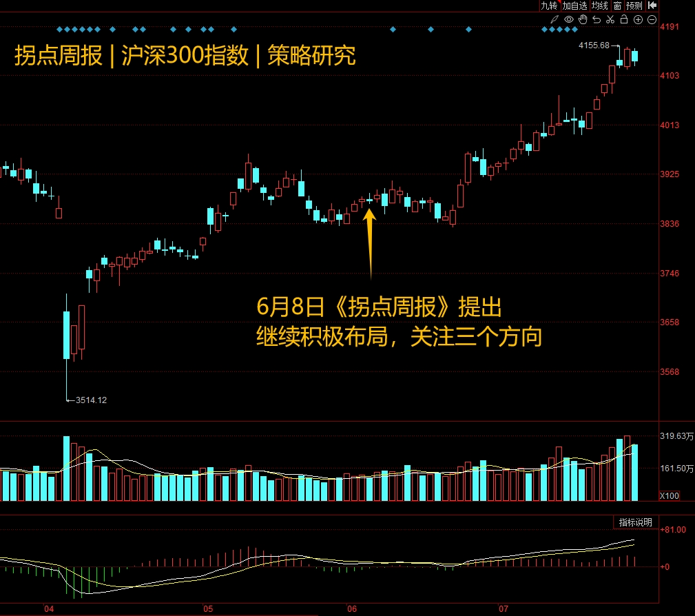Click the +81.00 MACD axis label
This screenshot has height=616, width=695.
(x=673, y=529)
